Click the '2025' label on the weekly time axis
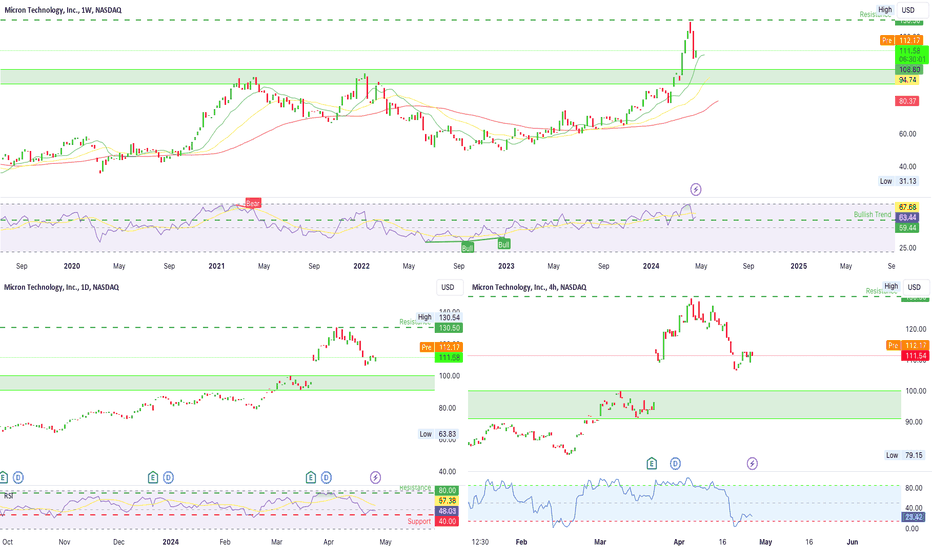932x550 pixels. 798,266
